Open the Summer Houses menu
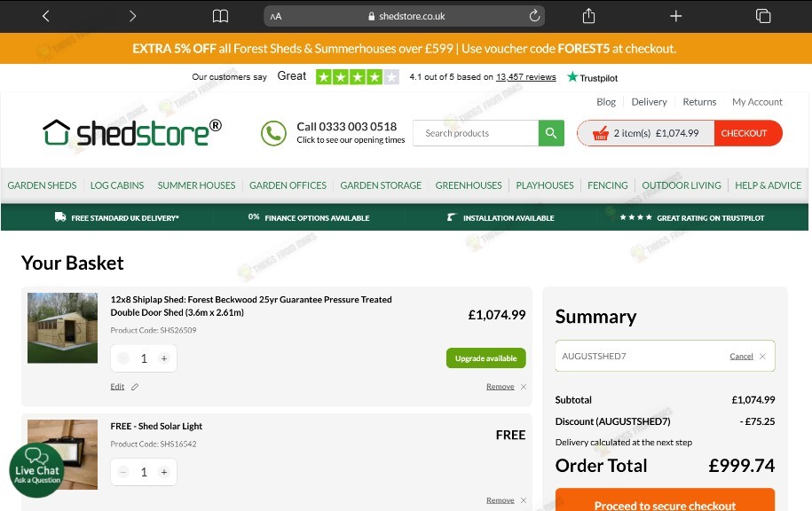The image size is (812, 511). 196,185
